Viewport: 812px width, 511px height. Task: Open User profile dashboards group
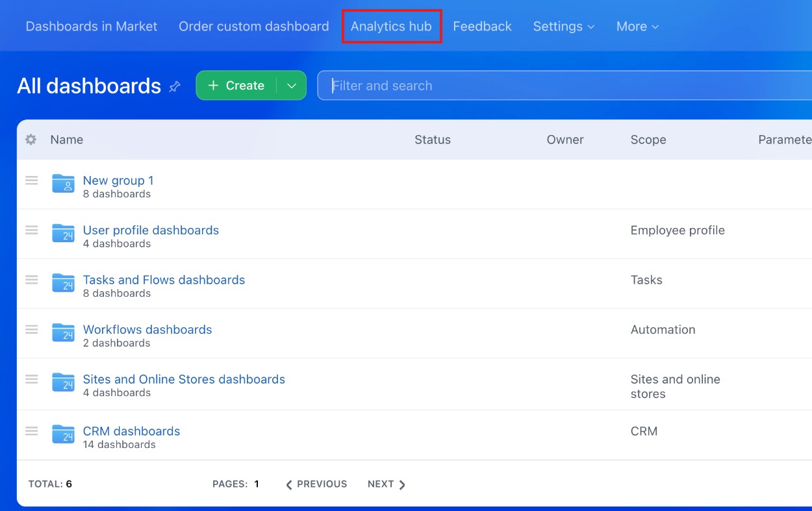(151, 230)
